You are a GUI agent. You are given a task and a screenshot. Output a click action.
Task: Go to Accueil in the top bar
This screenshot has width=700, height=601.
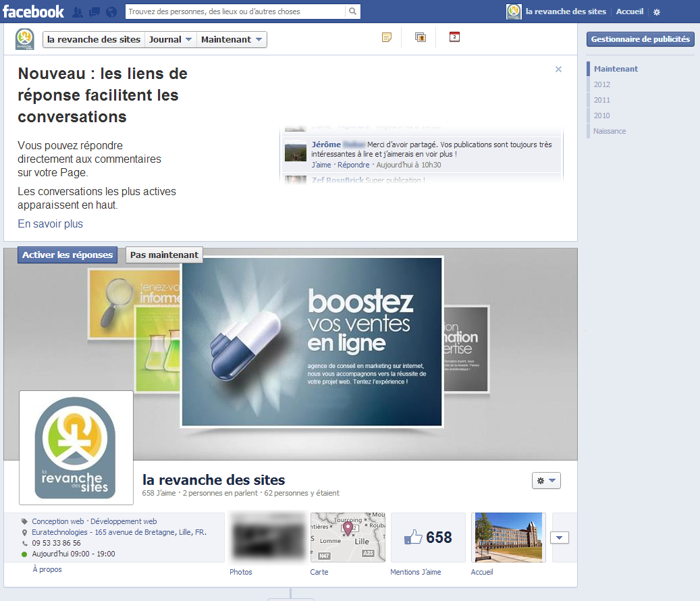click(630, 11)
